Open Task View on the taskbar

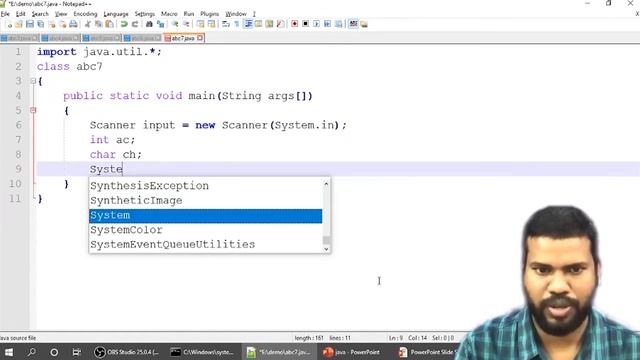pos(76,352)
